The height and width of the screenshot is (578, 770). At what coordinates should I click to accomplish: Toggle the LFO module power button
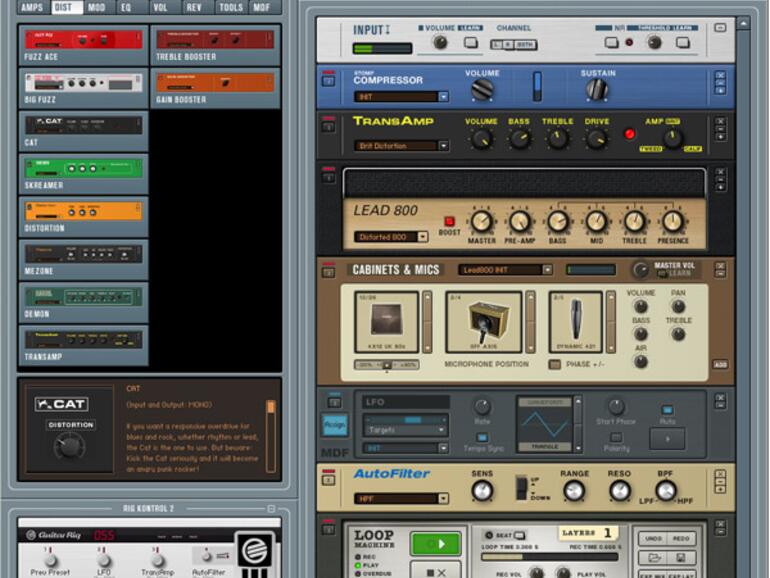pos(334,403)
